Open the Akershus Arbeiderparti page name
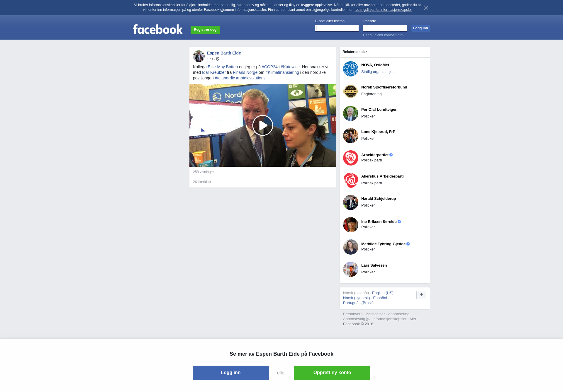 (382, 176)
